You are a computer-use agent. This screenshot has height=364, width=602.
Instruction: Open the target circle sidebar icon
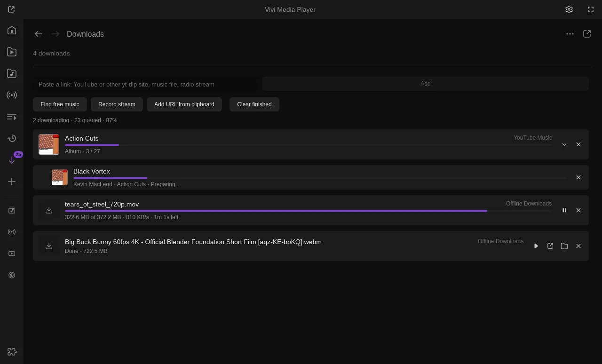12,275
